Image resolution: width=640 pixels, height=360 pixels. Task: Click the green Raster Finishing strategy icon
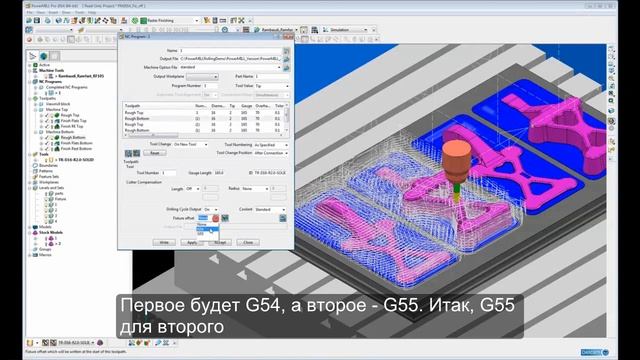coord(143,20)
